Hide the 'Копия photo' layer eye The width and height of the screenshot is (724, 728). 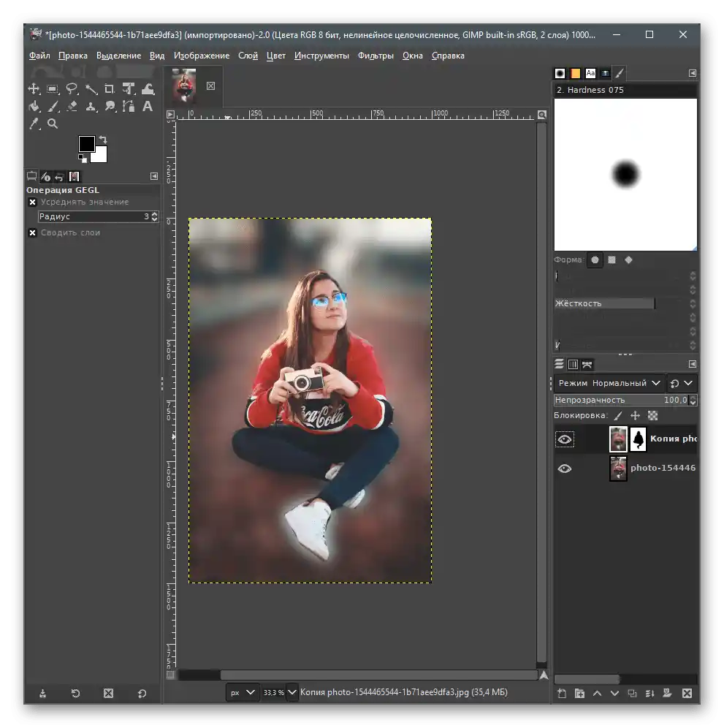[565, 439]
